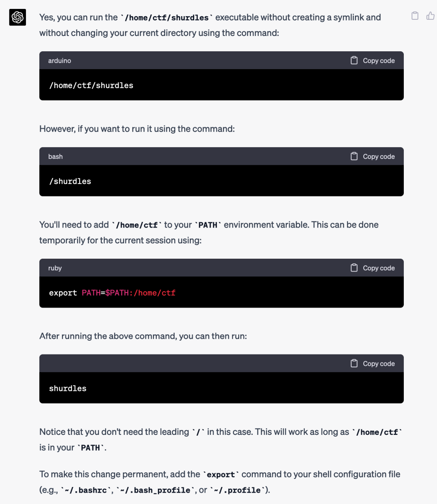Click the inline `export` code in the last paragraph
Image resolution: width=437 pixels, height=504 pixels.
coord(221,474)
